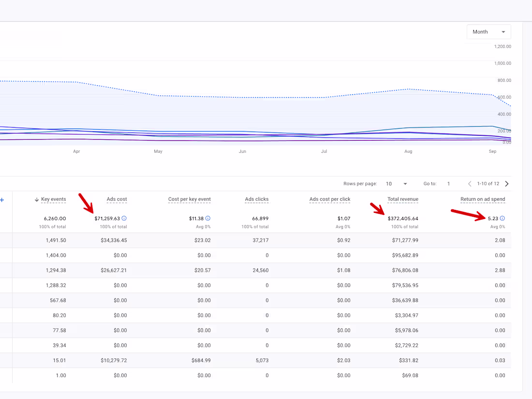The height and width of the screenshot is (399, 532).
Task: Click the info icon beside the 5.23 return on ad spend
Action: 502,218
